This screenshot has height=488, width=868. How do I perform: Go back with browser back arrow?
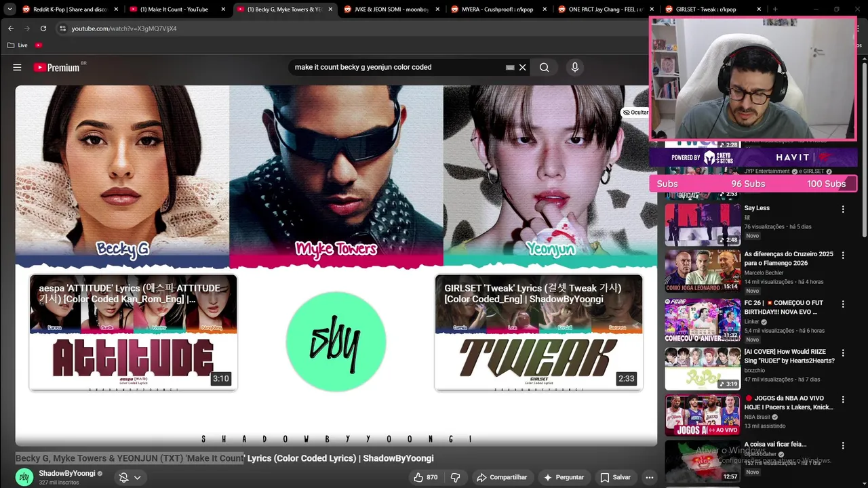click(11, 28)
